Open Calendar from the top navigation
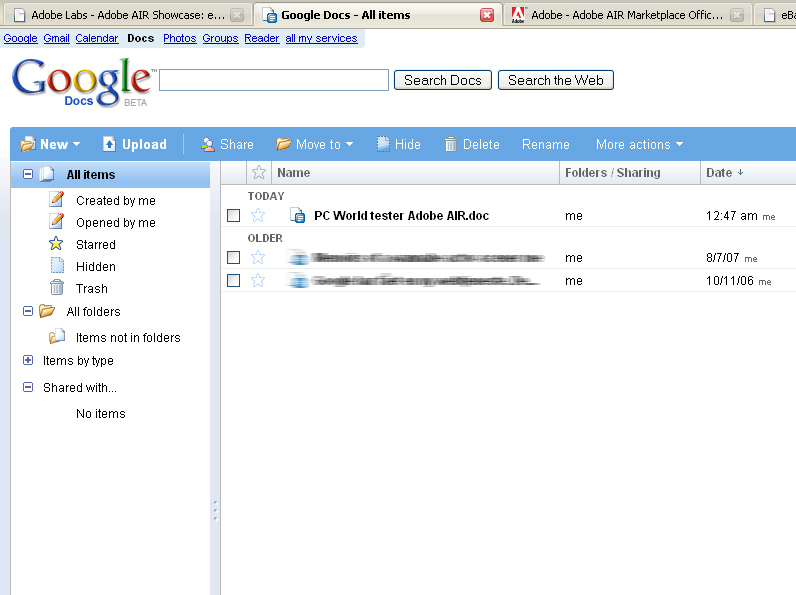This screenshot has height=595, width=796. click(x=96, y=38)
